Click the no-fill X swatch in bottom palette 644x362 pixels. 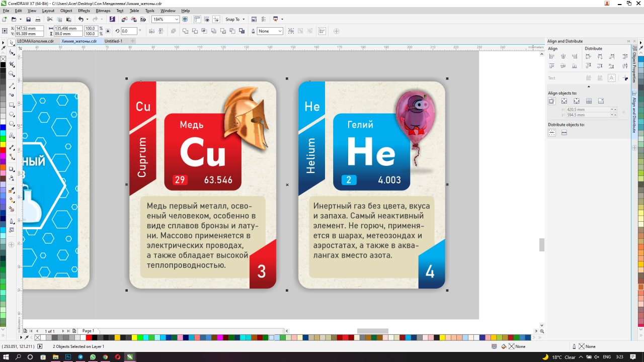[38, 337]
